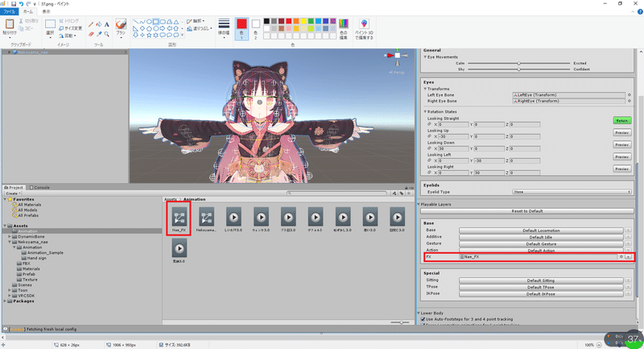Pick the Rectangle shape in shapes gallery
Viewport: 644px width, 349px height.
coord(155,22)
